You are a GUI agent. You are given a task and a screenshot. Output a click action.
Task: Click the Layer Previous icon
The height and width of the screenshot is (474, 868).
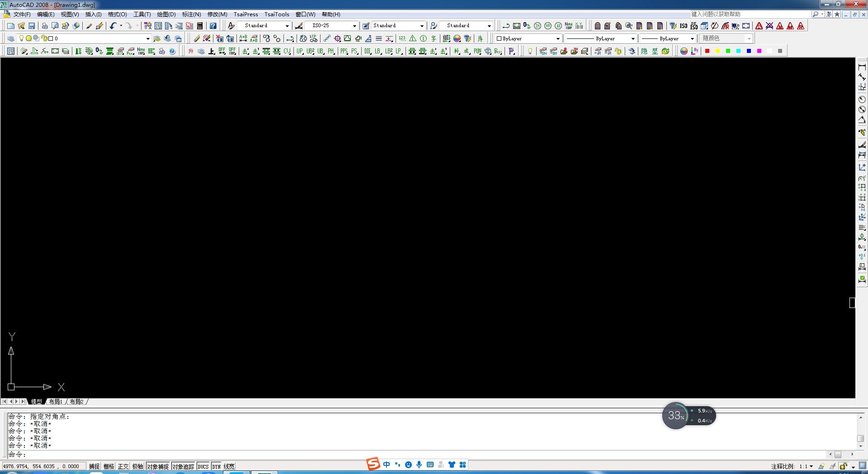[167, 38]
